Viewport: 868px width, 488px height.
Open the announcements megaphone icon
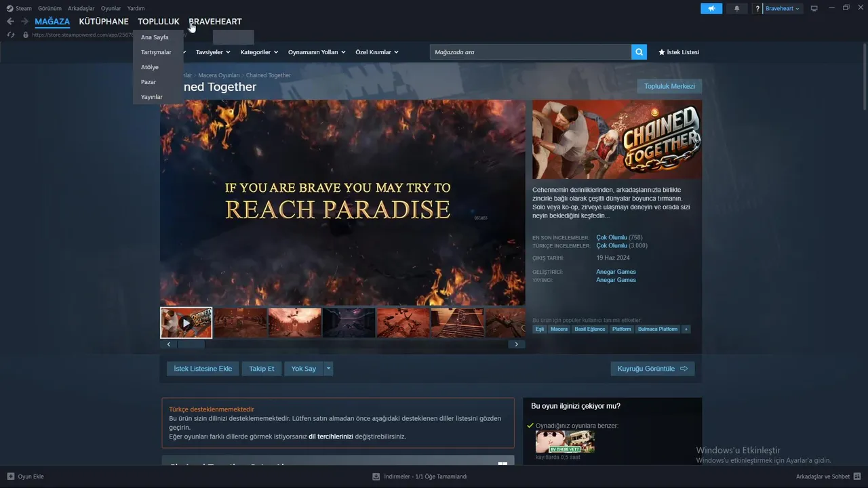(x=711, y=9)
